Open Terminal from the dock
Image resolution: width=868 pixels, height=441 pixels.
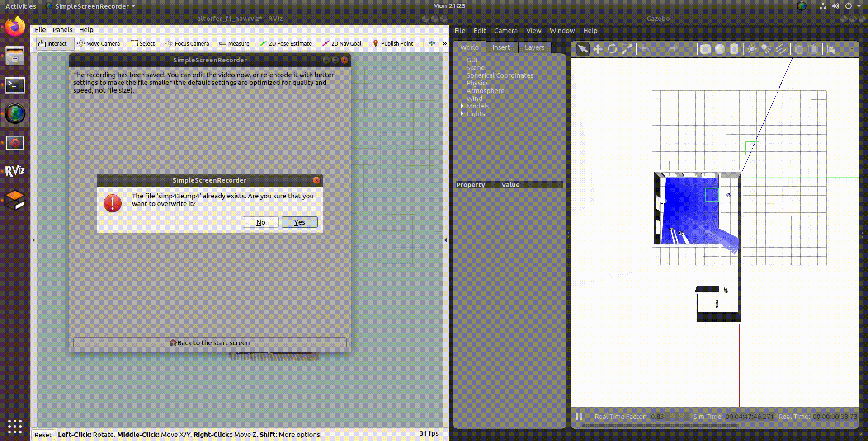tap(15, 85)
